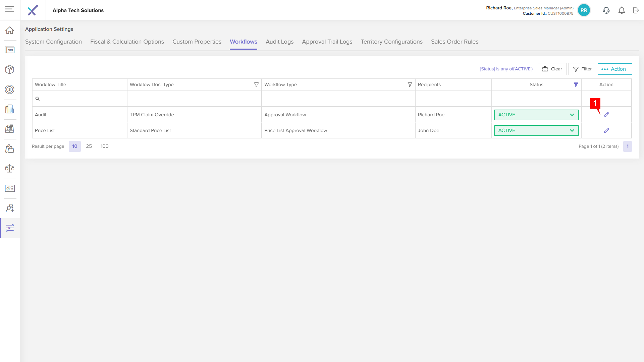Open Workflow Type column filter
The height and width of the screenshot is (362, 644).
(410, 85)
